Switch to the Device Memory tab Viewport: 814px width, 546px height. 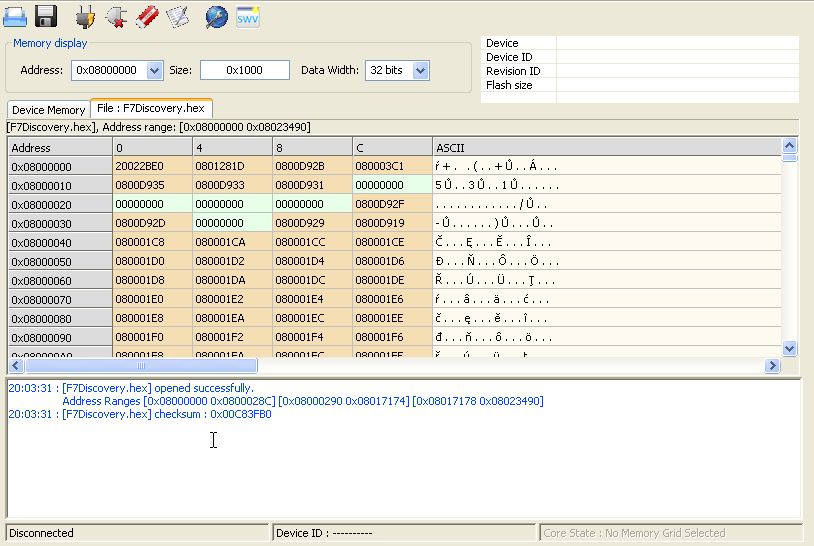[x=48, y=110]
